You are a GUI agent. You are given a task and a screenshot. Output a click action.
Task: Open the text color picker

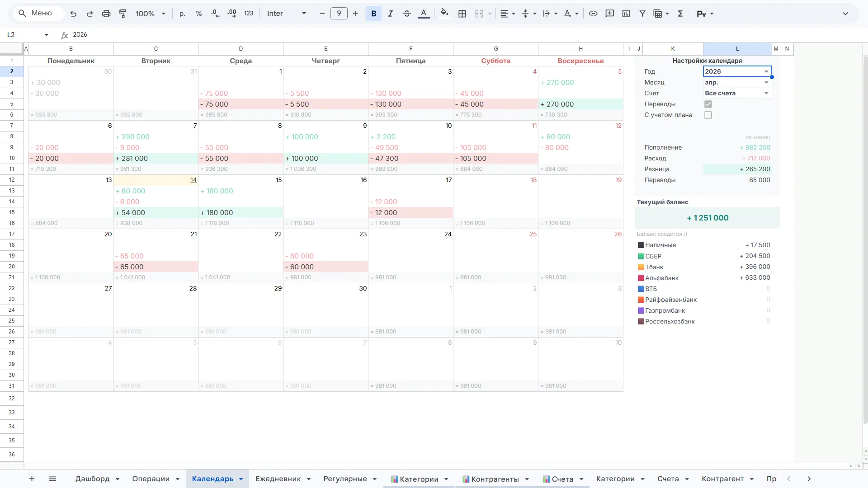click(424, 14)
